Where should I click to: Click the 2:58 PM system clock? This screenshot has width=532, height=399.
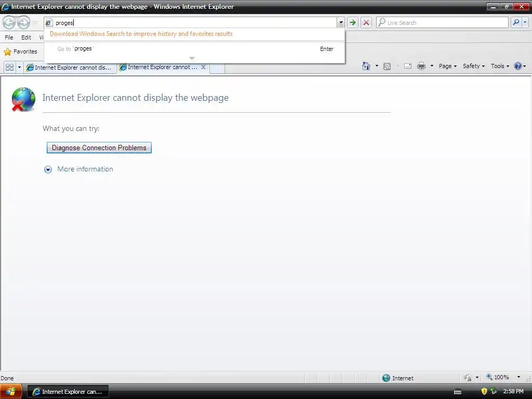tap(513, 392)
